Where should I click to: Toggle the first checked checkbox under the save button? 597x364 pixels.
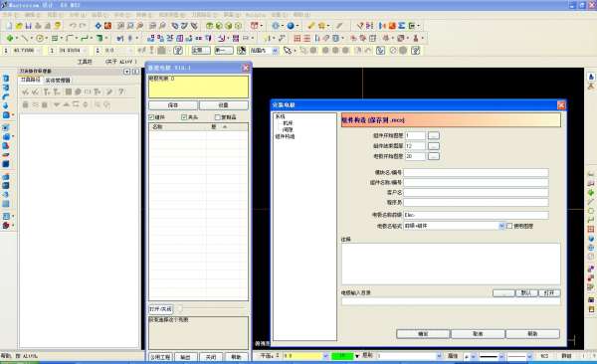151,117
